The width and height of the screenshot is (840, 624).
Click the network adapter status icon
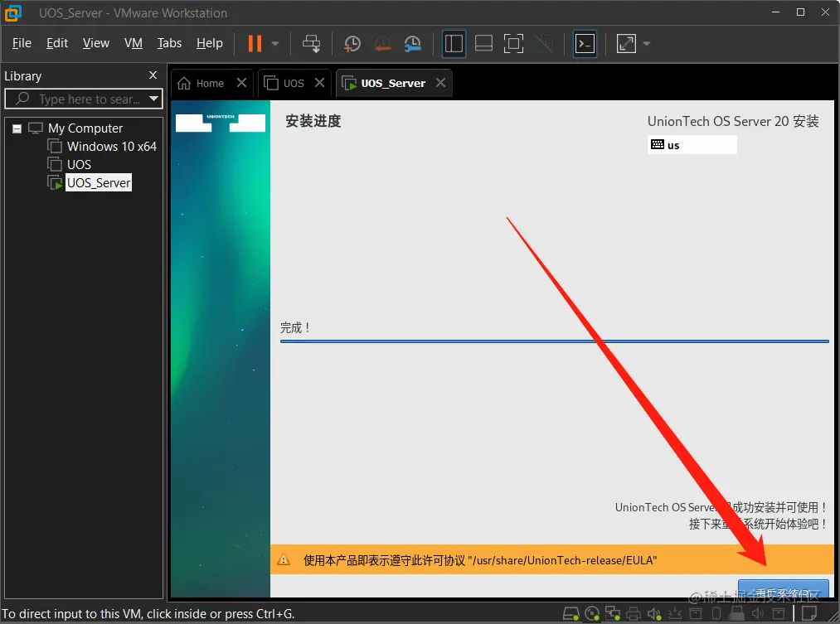[612, 613]
